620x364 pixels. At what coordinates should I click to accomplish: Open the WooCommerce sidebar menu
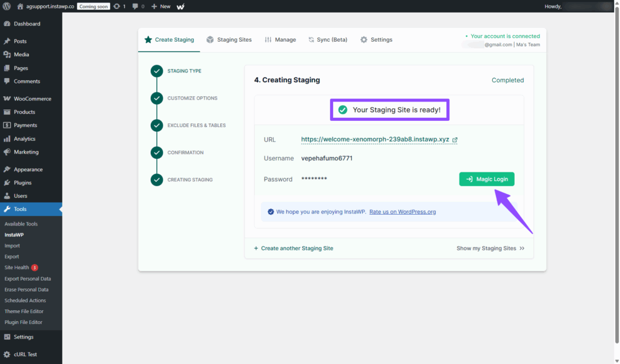click(32, 99)
